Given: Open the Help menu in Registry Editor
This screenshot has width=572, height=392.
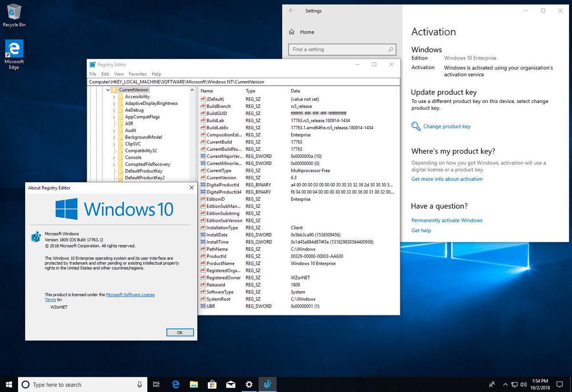Looking at the screenshot, I should point(156,74).
